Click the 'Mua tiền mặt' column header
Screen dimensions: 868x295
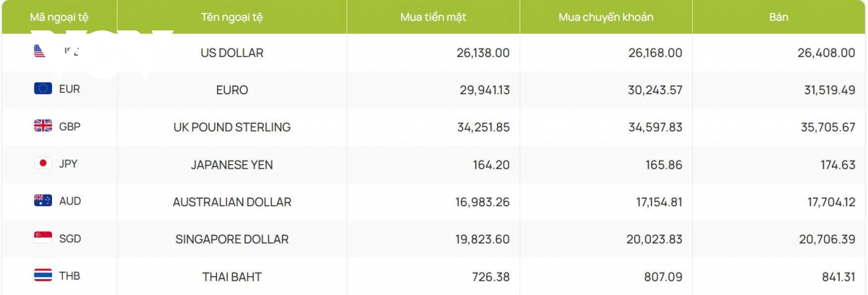pos(433,17)
